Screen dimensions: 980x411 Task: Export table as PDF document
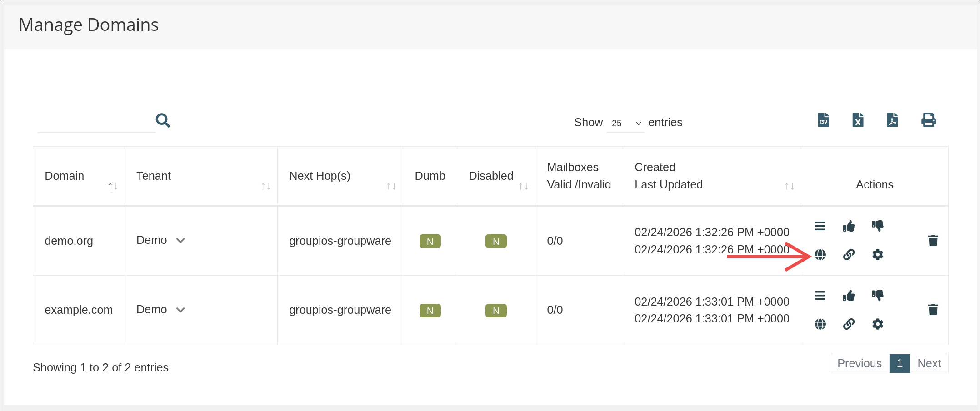click(x=892, y=120)
